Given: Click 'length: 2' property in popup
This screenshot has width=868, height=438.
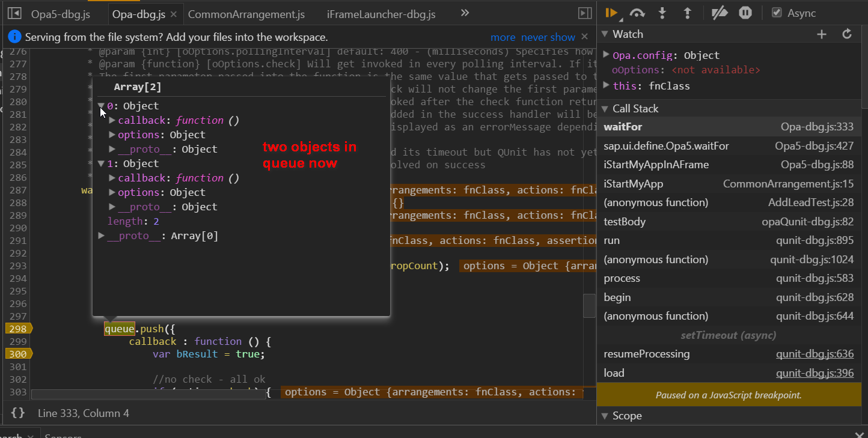Looking at the screenshot, I should 133,221.
